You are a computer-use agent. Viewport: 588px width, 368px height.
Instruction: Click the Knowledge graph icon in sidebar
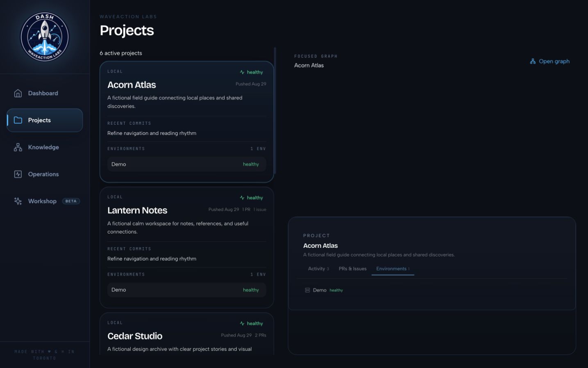click(x=18, y=147)
